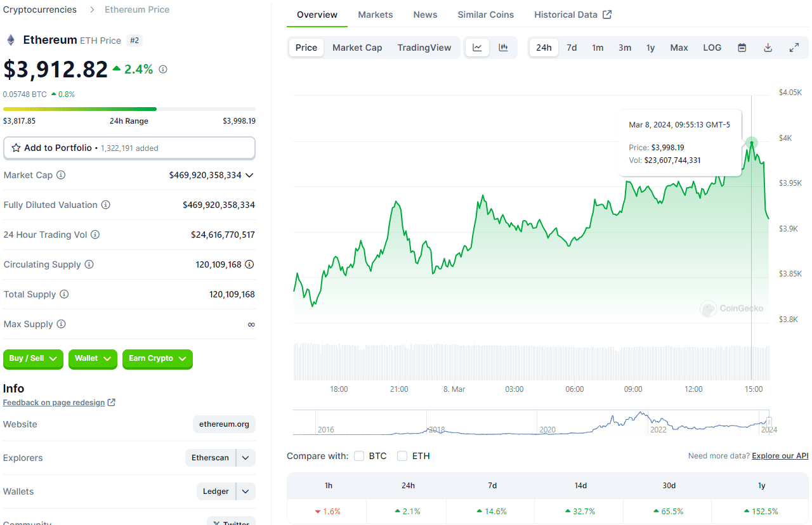
Task: Click the #2 rank badge
Action: [134, 41]
